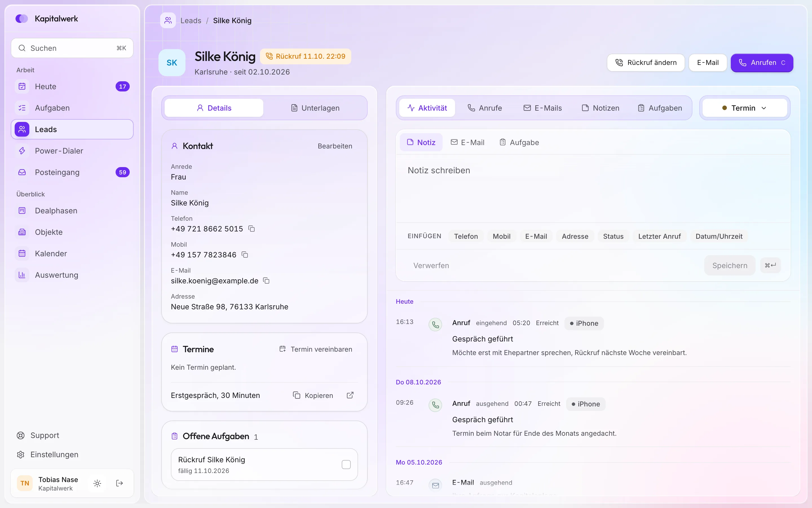Copy the Erstgespräch link with Kopieren

click(313, 395)
